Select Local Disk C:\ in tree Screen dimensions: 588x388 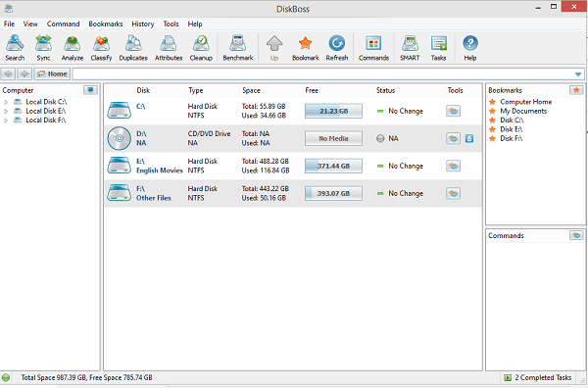point(46,102)
